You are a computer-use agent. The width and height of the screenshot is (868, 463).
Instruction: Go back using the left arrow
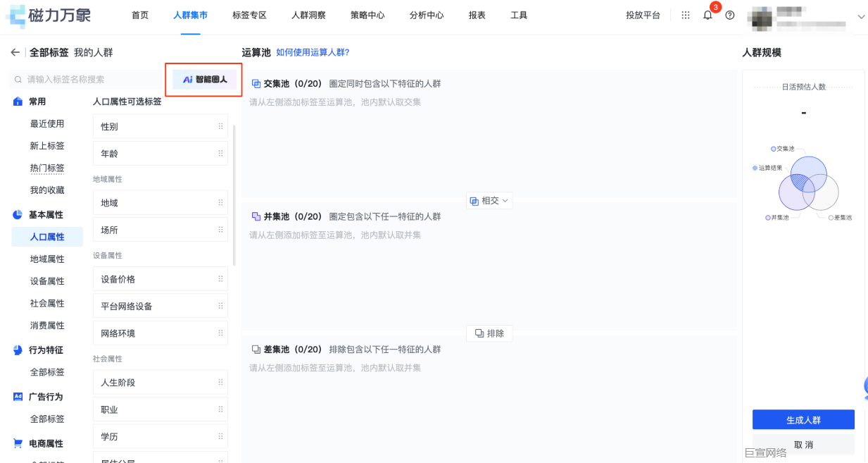15,52
